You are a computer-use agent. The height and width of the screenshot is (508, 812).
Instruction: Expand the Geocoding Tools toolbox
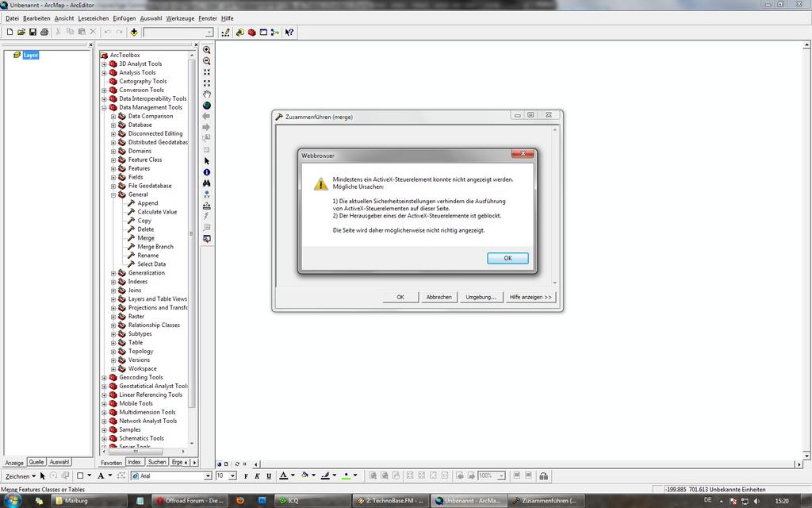(x=104, y=378)
